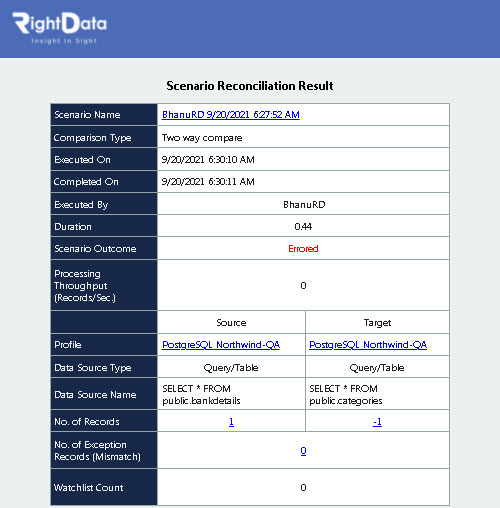This screenshot has width=500, height=508.
Task: Click the Executed On timestamp value
Action: [x=208, y=160]
